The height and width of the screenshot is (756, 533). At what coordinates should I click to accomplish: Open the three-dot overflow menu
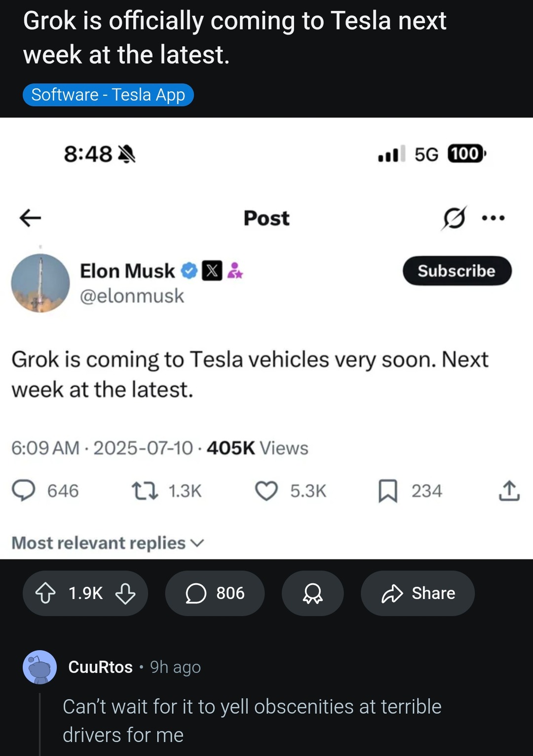[495, 218]
